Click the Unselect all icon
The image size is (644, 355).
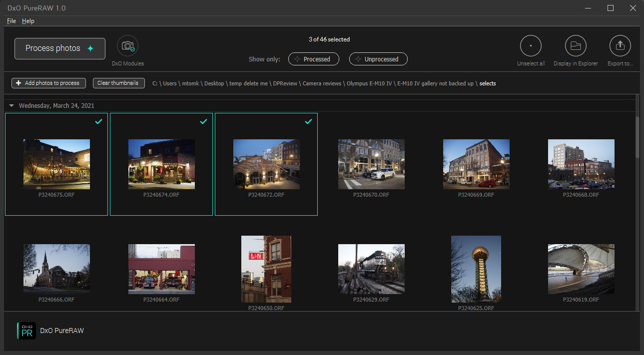click(x=531, y=45)
